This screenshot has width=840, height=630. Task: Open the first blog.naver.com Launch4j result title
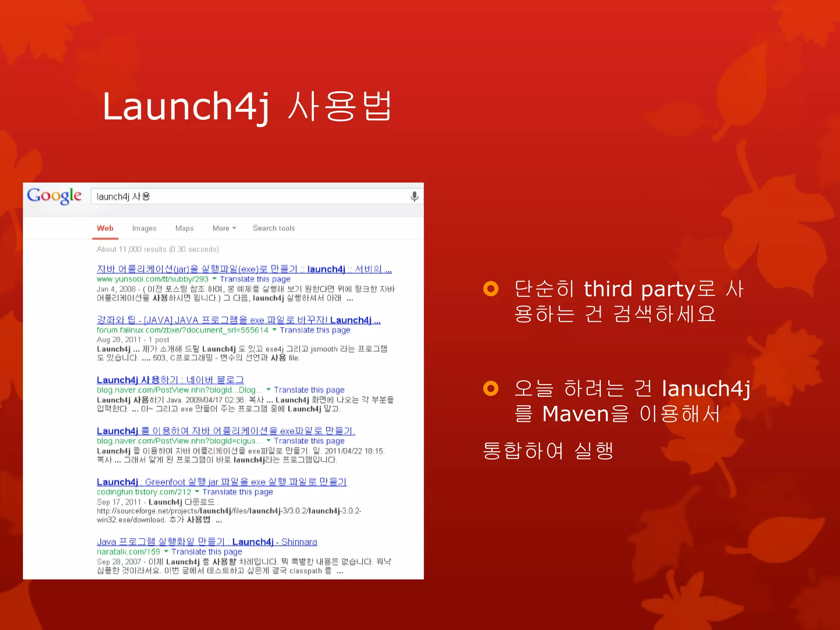point(170,380)
